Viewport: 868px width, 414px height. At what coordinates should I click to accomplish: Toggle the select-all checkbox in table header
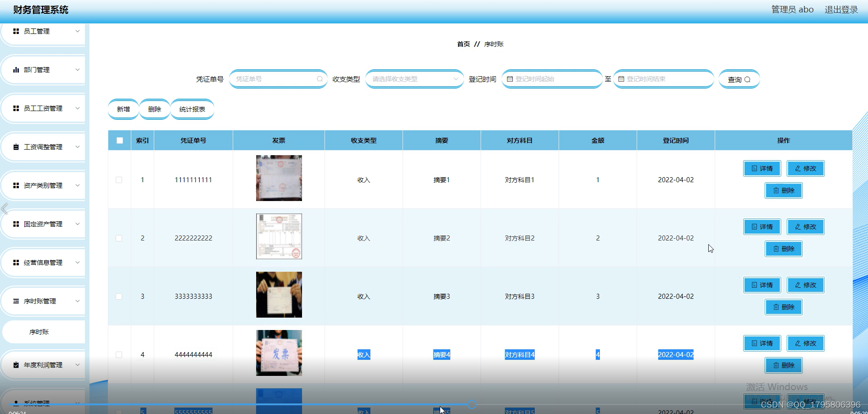pyautogui.click(x=120, y=140)
